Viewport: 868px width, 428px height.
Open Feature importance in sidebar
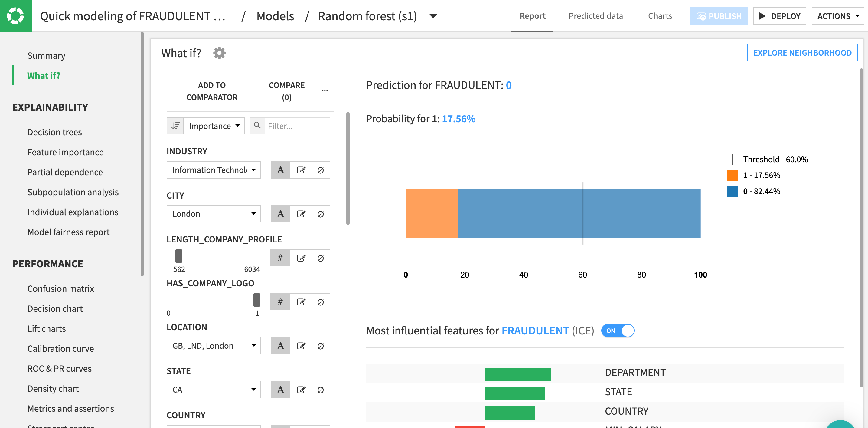click(x=65, y=152)
